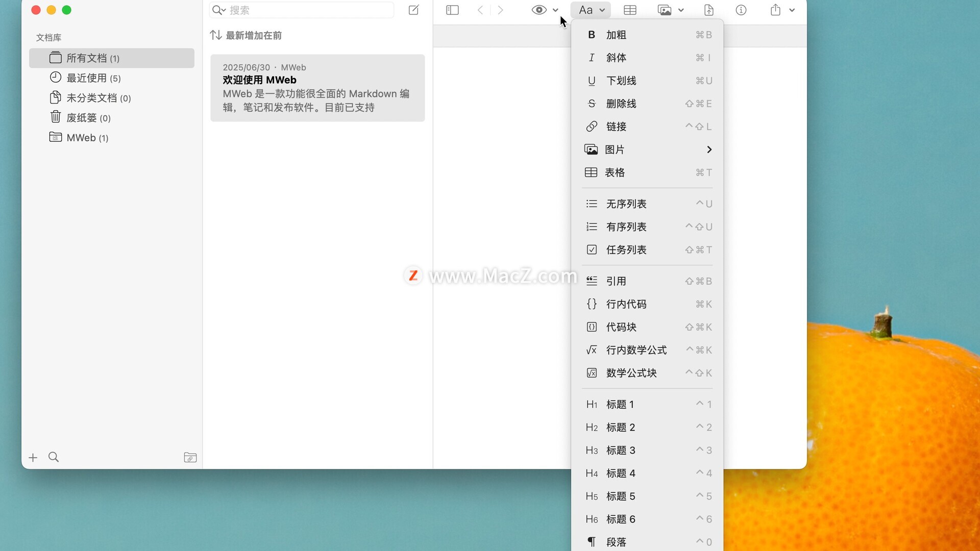Viewport: 980px width, 551px height.
Task: Apply 标题 3 heading
Action: click(647, 450)
